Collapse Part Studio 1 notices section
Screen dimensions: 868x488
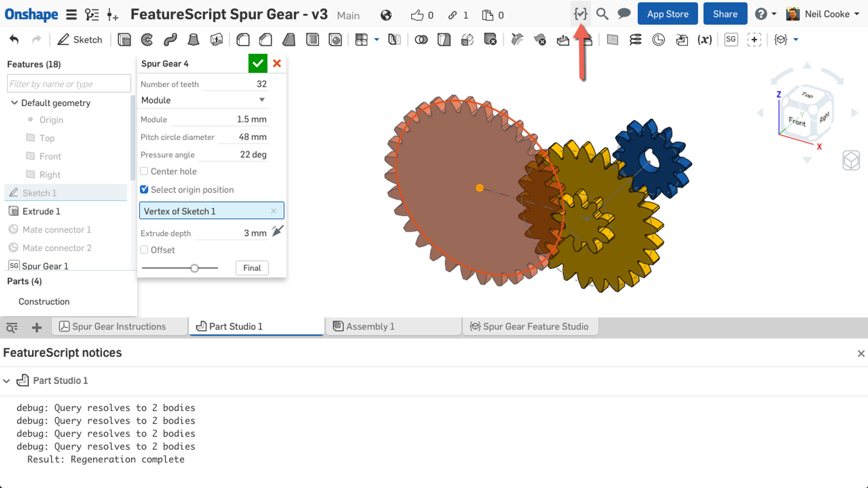[x=7, y=381]
